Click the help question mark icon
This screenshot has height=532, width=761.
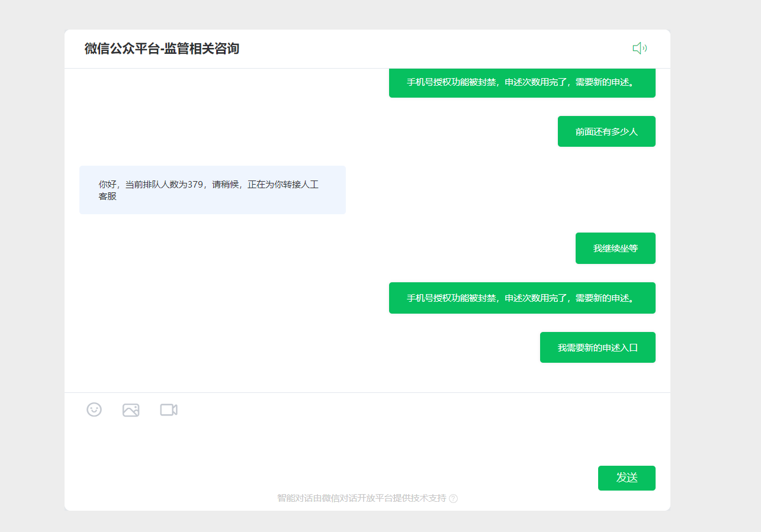[x=454, y=498]
